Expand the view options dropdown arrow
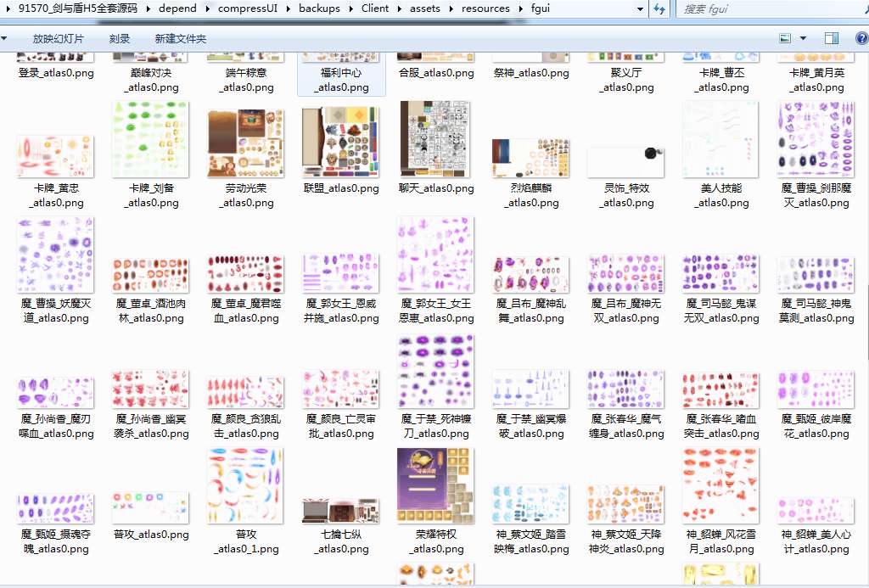Image resolution: width=869 pixels, height=588 pixels. (x=803, y=38)
